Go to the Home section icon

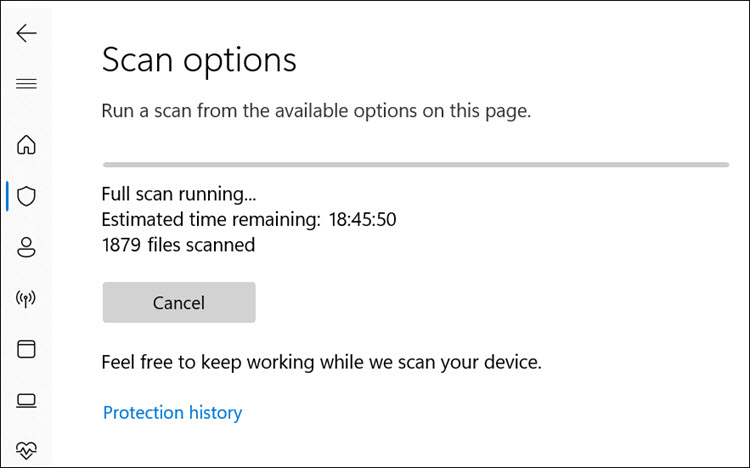26,145
